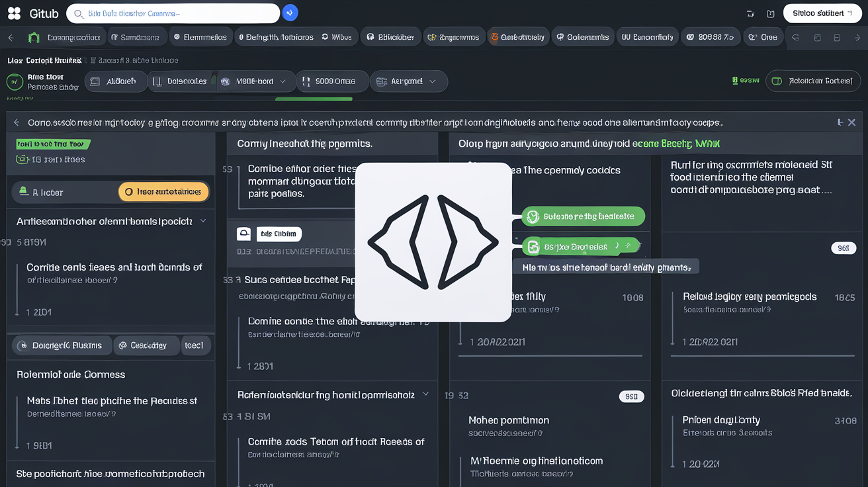Open the Ore tab
This screenshot has width=868, height=487.
tap(763, 38)
